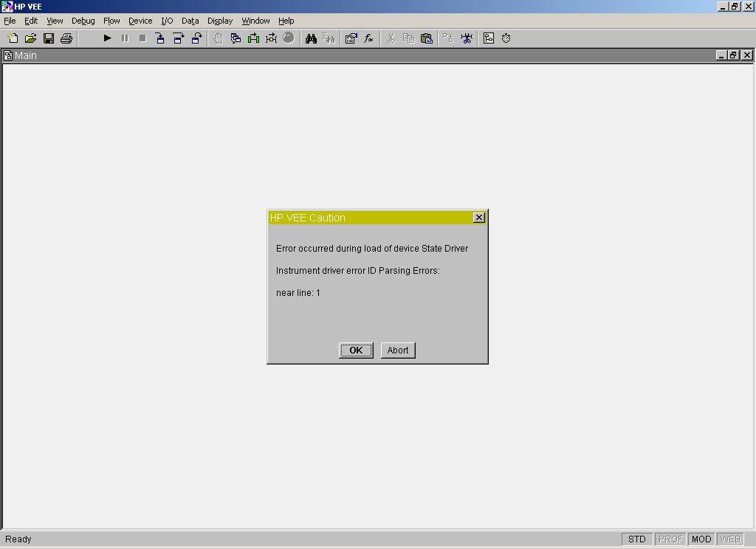756x549 pixels.
Task: Click the Step Into toolbar icon
Action: [160, 38]
